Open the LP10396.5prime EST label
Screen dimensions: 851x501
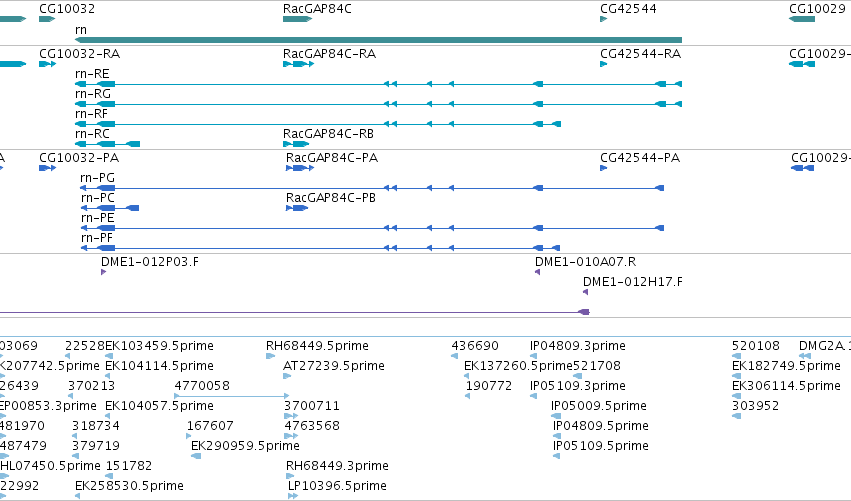click(x=338, y=487)
